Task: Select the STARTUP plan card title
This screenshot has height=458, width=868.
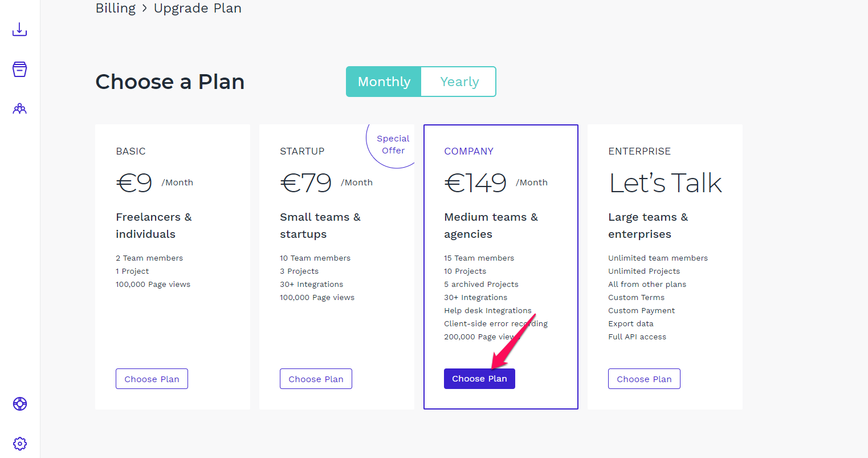Action: (x=302, y=151)
